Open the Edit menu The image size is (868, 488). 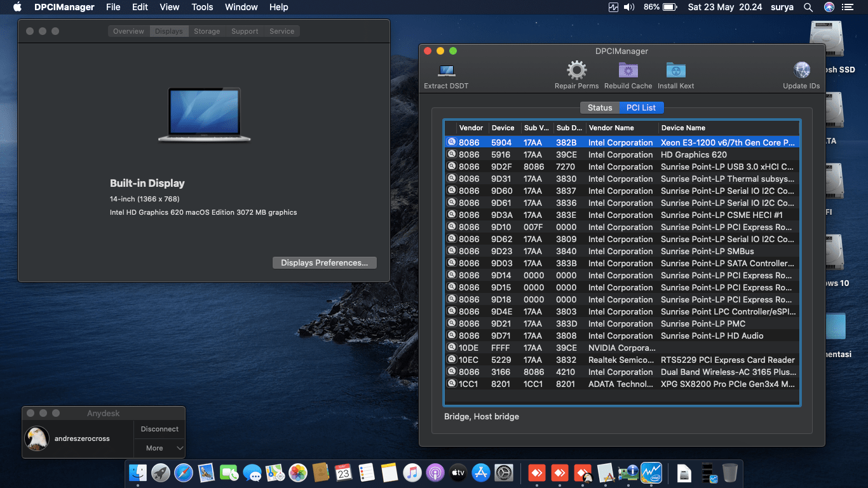click(140, 7)
